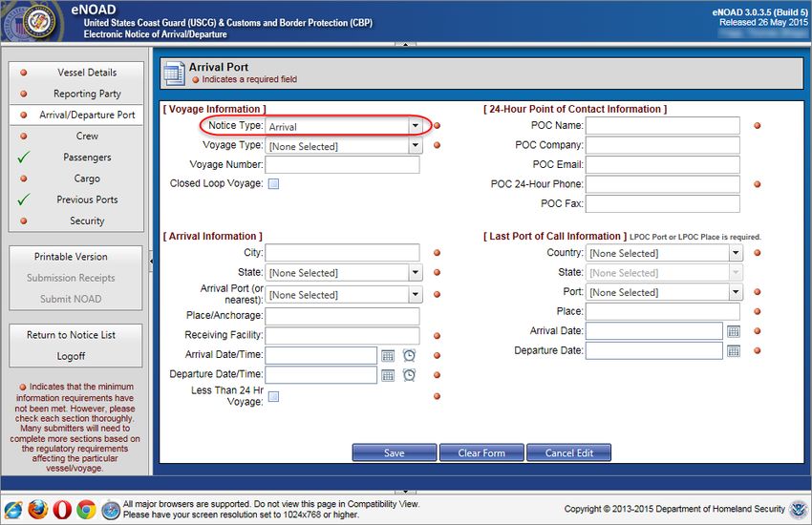Image resolution: width=812 pixels, height=525 pixels.
Task: Go to Crew section
Action: [76, 136]
